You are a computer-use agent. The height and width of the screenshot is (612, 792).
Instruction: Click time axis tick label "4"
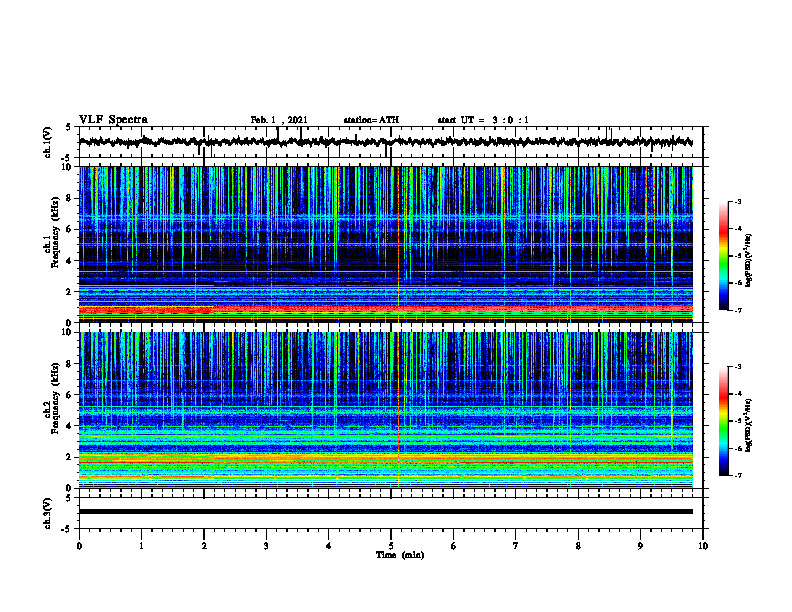tap(329, 546)
